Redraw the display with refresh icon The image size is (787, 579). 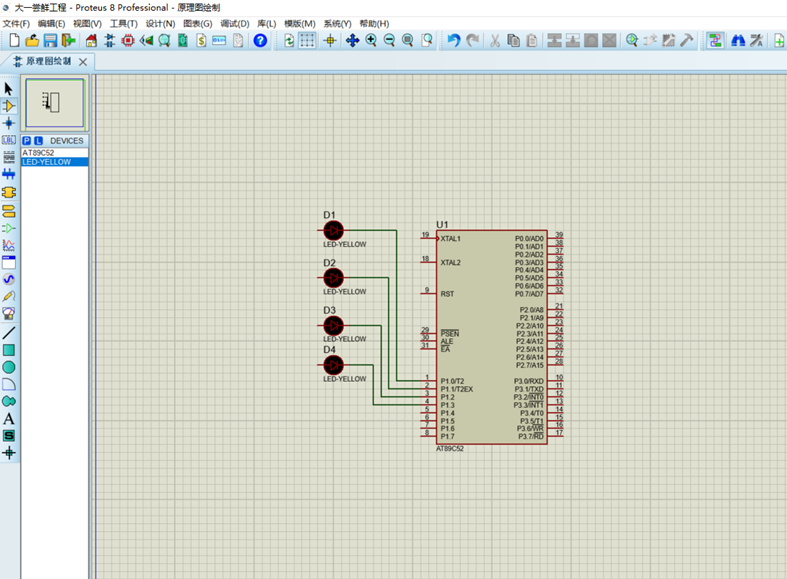click(289, 40)
